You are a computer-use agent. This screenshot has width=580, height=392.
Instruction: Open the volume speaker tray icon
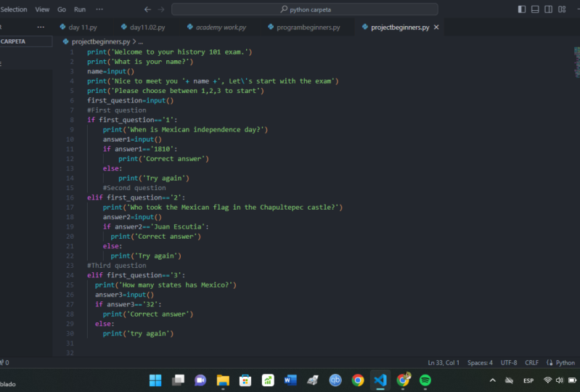559,380
